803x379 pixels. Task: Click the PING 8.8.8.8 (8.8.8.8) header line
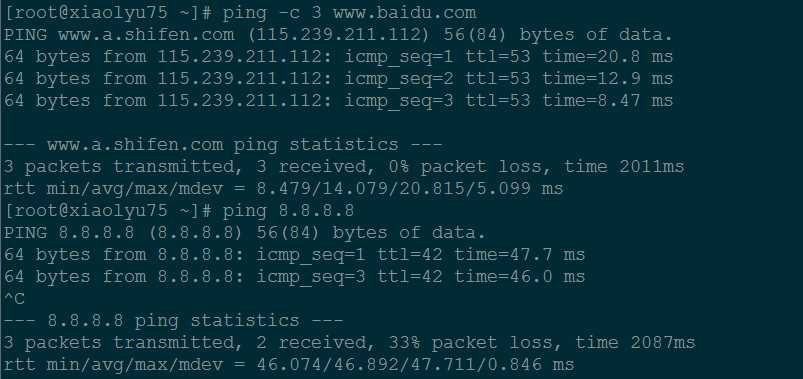(245, 233)
